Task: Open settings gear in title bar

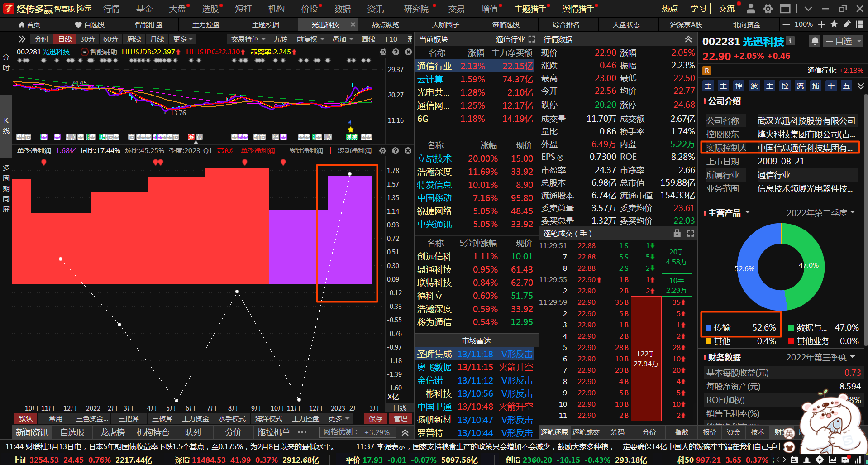Action: coord(768,9)
